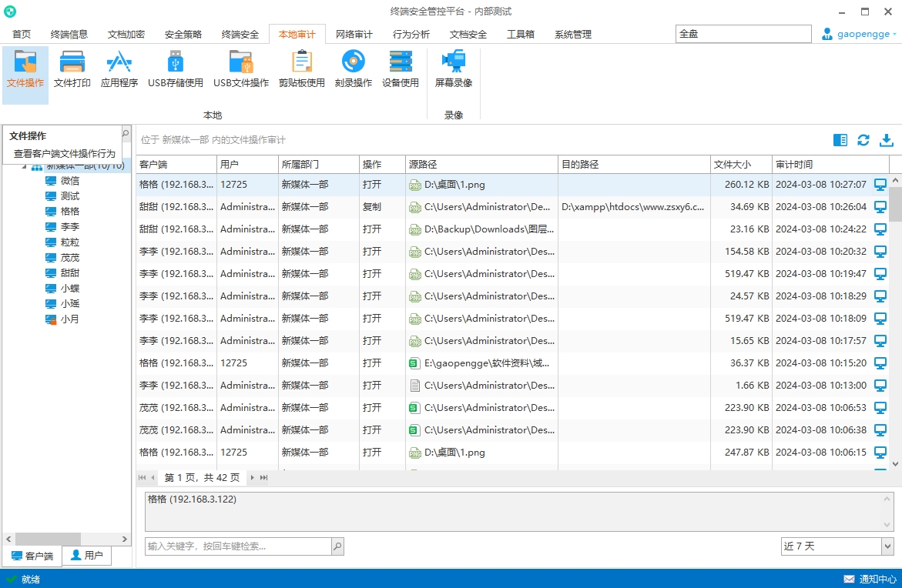Screen dimensions: 902x588
Task: Go to the previous page arrow
Action: [x=153, y=478]
